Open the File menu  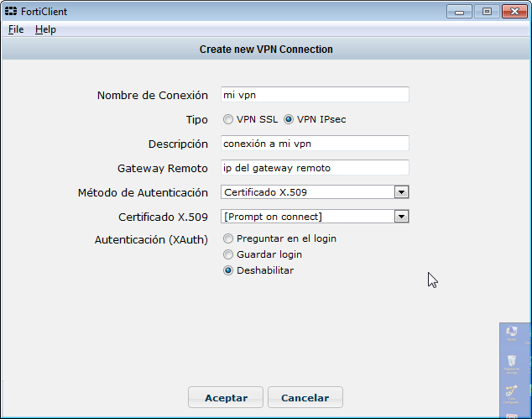[x=16, y=29]
